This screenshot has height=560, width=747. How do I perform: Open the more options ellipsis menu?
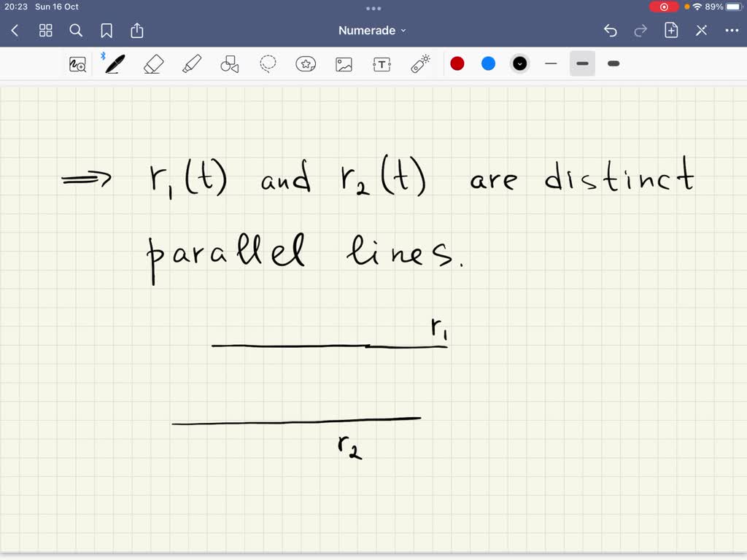pos(732,31)
